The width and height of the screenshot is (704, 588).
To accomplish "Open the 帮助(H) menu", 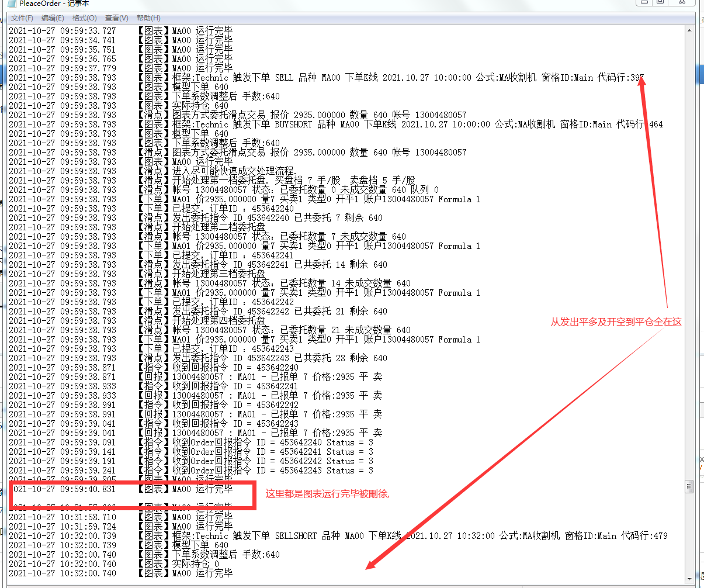I will coord(148,18).
